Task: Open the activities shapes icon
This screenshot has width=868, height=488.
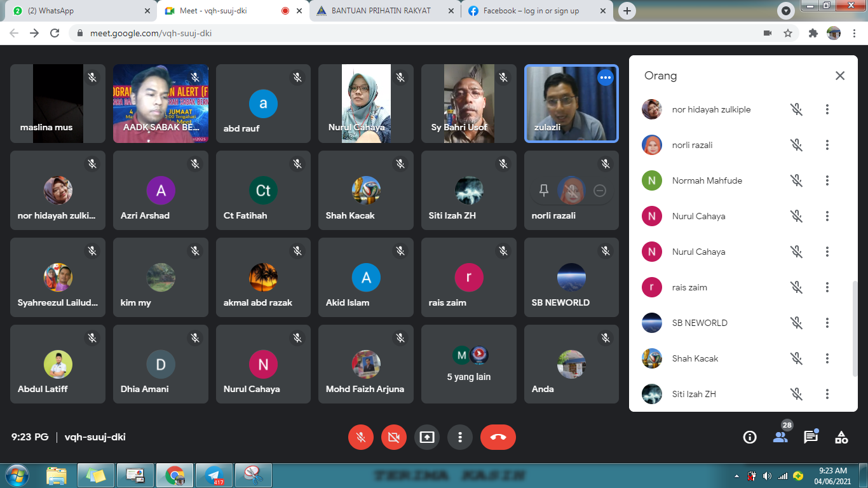Action: coord(841,437)
